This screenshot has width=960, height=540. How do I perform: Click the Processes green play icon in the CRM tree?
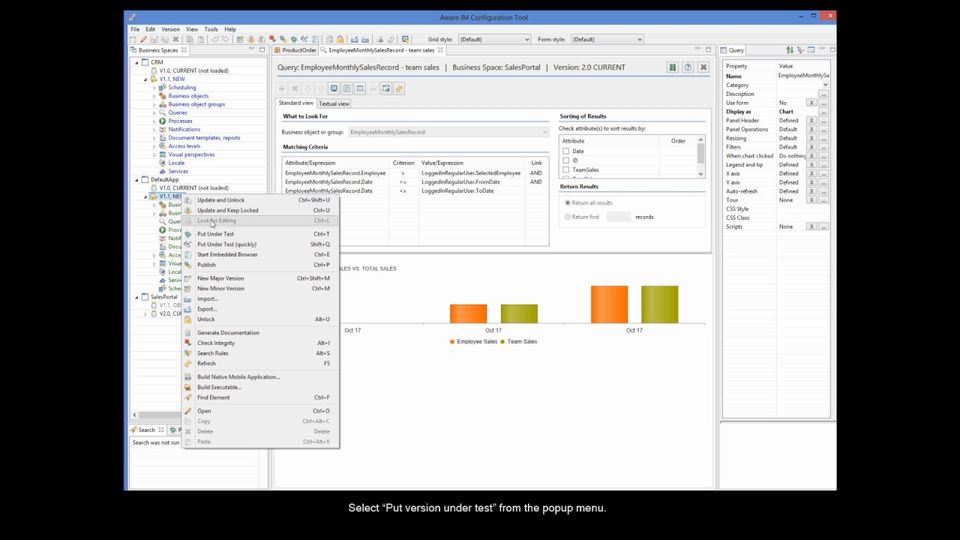[162, 121]
